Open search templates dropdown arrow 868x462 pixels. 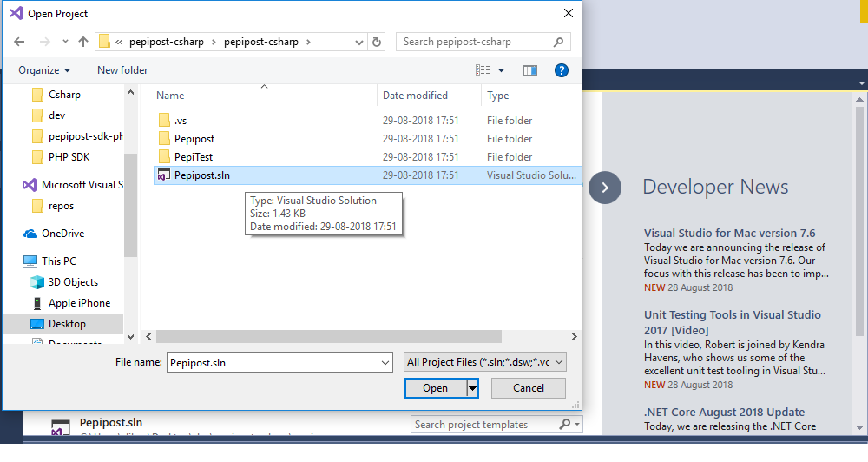(x=577, y=425)
